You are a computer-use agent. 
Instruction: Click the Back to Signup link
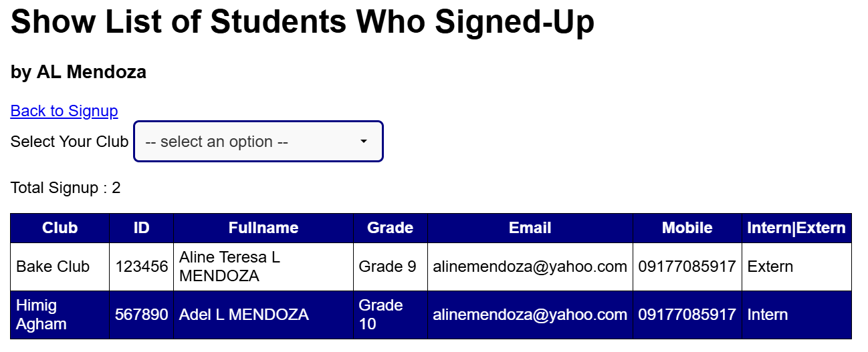[x=64, y=111]
